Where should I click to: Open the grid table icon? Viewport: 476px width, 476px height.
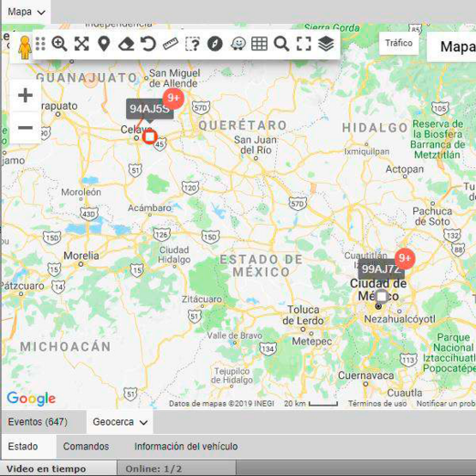[260, 44]
